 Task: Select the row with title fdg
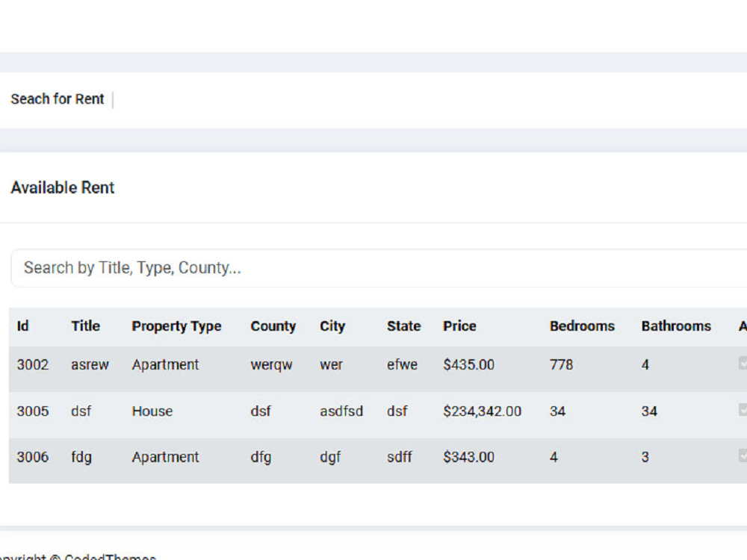(x=378, y=457)
